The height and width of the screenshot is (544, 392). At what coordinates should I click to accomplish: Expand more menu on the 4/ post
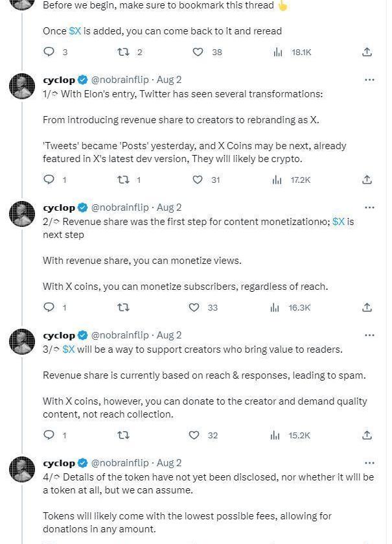coord(369,463)
